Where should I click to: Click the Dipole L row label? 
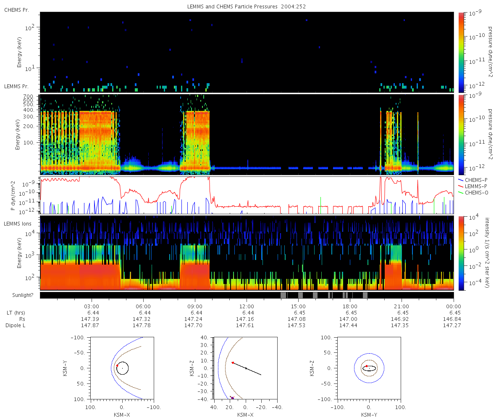click(16, 325)
